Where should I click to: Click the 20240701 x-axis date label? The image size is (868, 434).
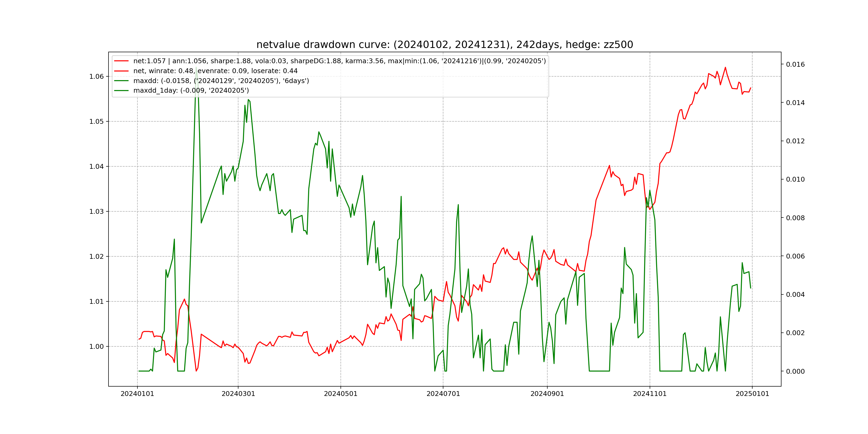[x=443, y=394]
